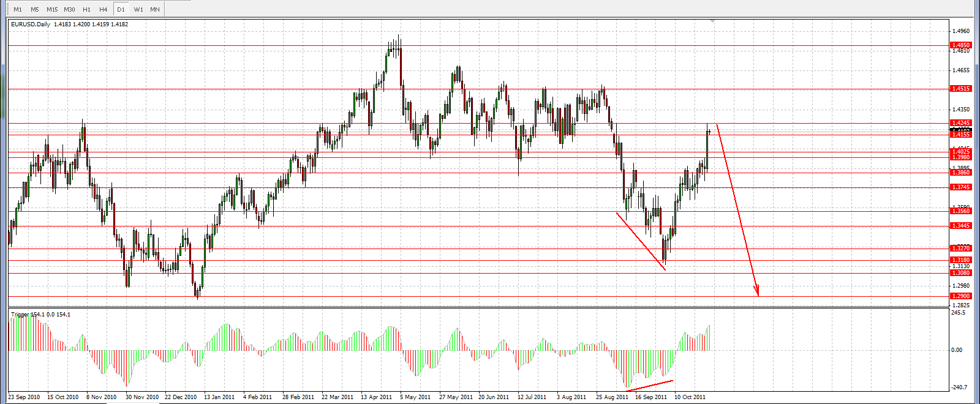Click the 1.3560 price level tag
The width and height of the screenshot is (980, 404).
(960, 211)
